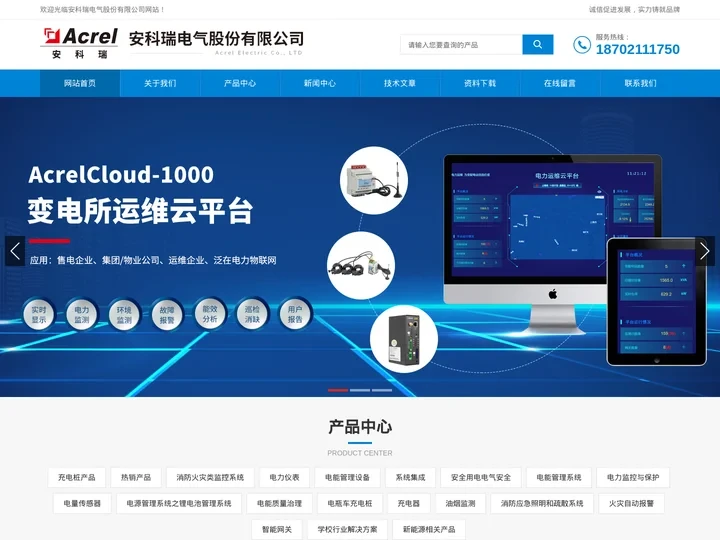The width and height of the screenshot is (720, 540).
Task: Click the 巡检消缺 round badge
Action: pos(253,314)
